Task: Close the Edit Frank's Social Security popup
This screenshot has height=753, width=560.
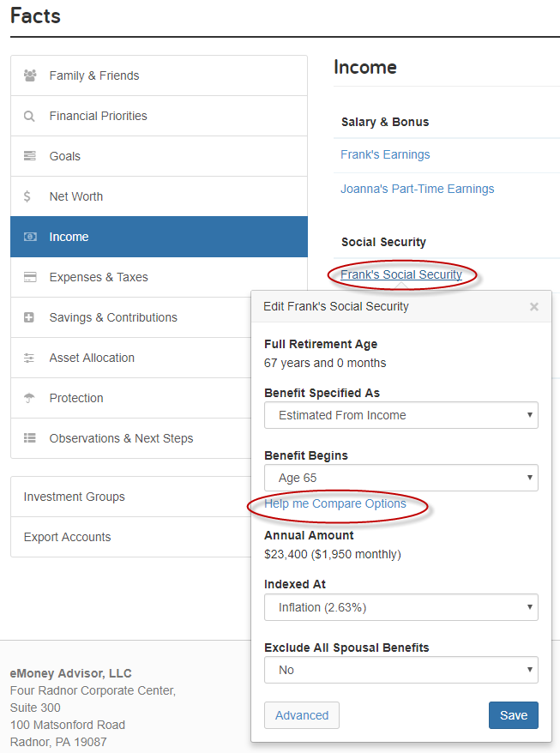Action: point(533,306)
